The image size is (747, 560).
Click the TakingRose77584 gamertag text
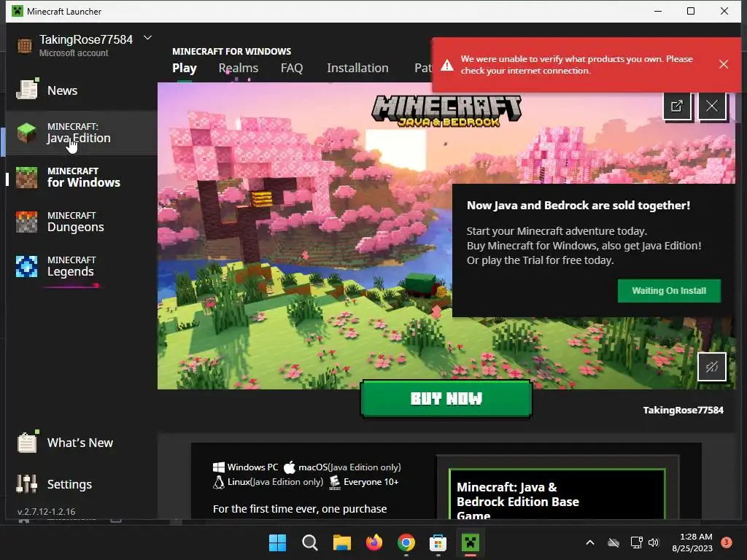(683, 410)
